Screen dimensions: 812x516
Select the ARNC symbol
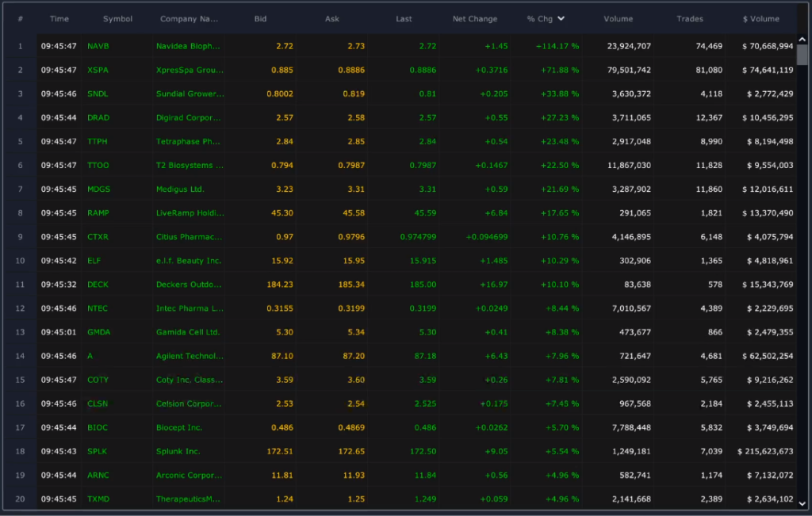(x=98, y=475)
